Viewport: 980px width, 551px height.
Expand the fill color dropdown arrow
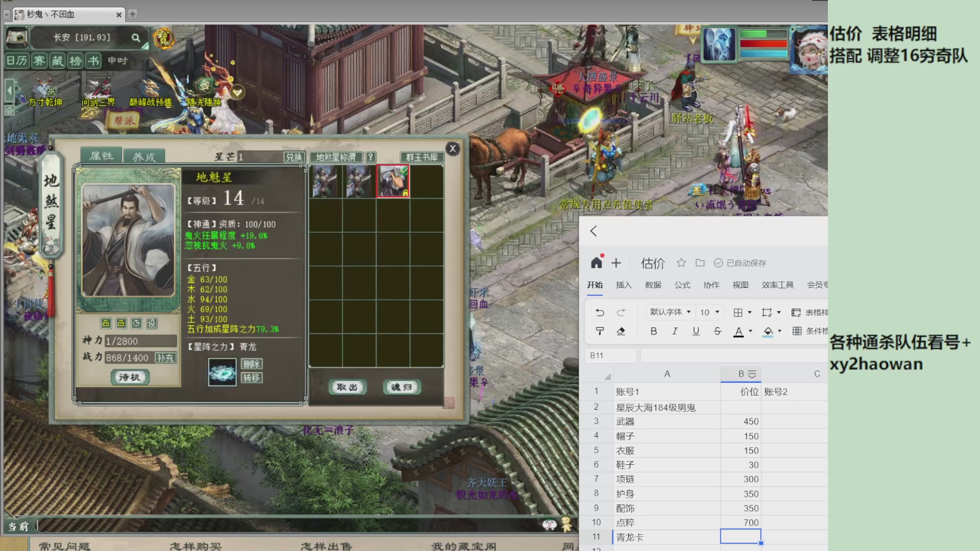tap(780, 331)
